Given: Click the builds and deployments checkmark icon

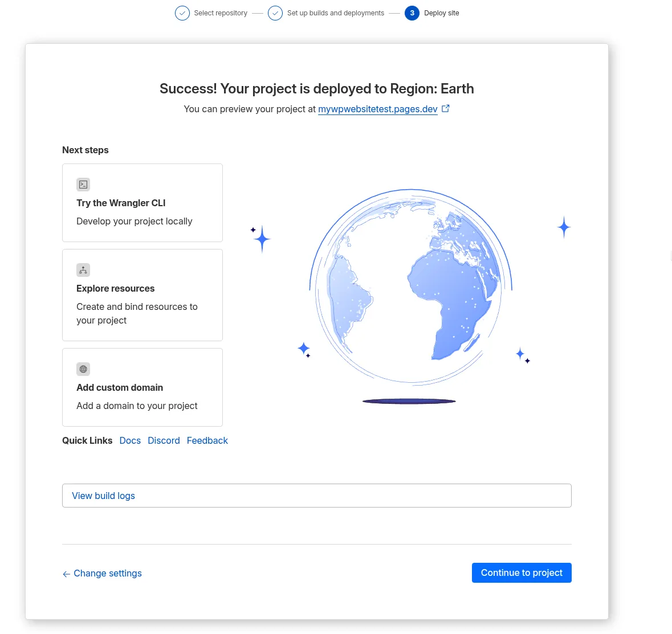Looking at the screenshot, I should (275, 13).
